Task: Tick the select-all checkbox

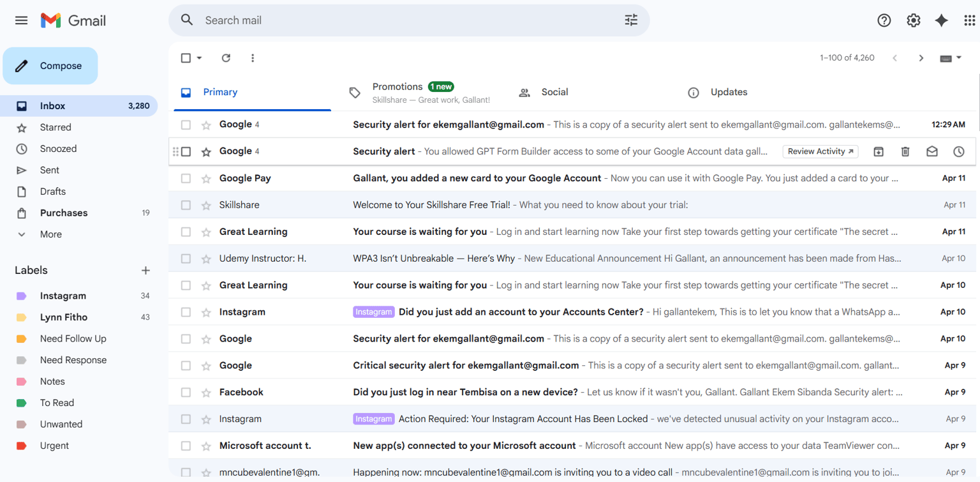Action: point(186,58)
